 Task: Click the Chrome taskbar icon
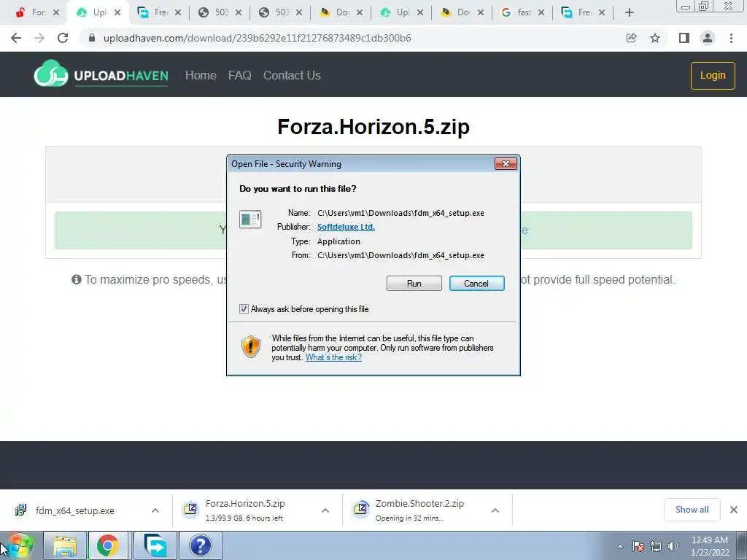coord(108,545)
